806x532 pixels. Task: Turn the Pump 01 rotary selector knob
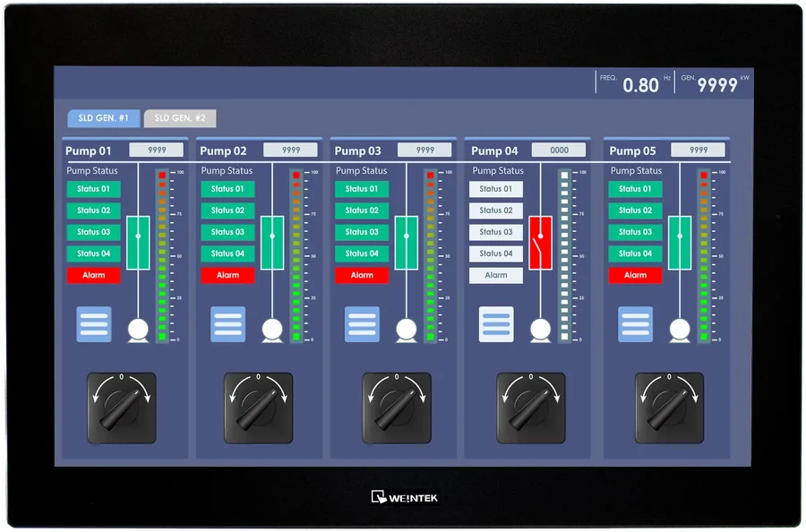tap(121, 408)
